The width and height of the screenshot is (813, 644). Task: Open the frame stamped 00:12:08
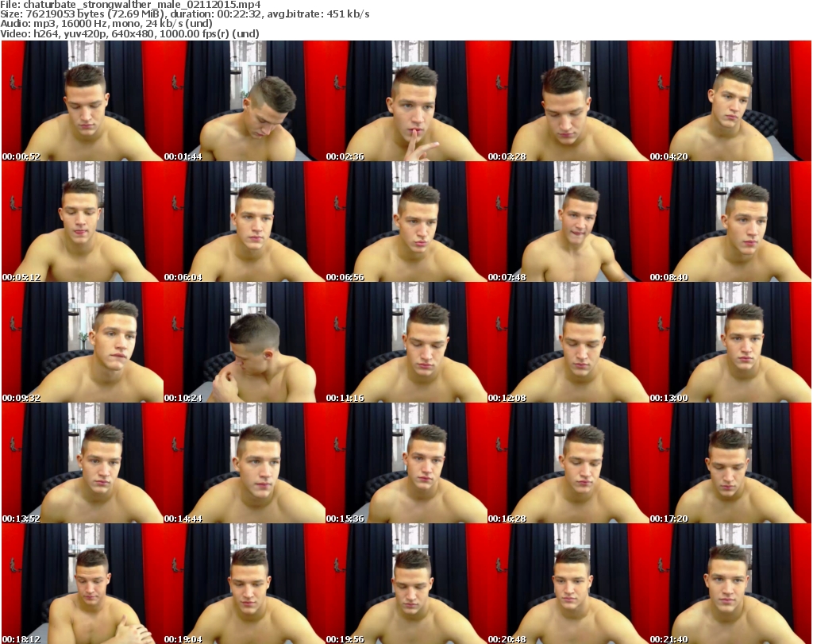(x=568, y=343)
